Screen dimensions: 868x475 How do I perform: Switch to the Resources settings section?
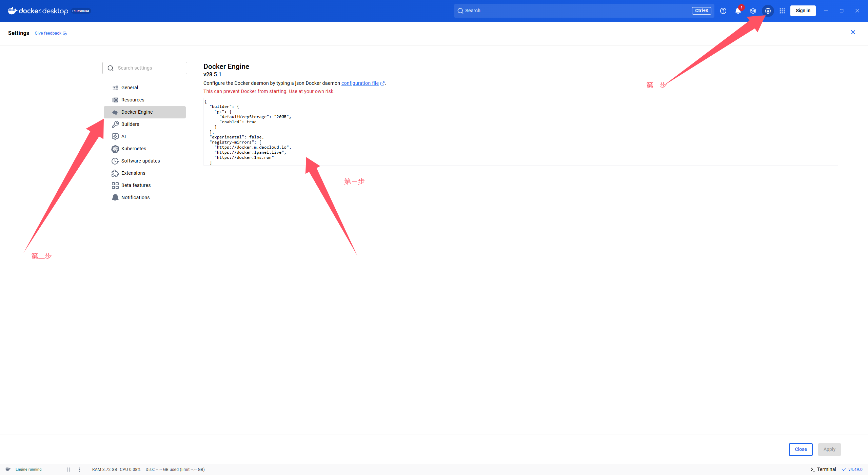[x=133, y=100]
